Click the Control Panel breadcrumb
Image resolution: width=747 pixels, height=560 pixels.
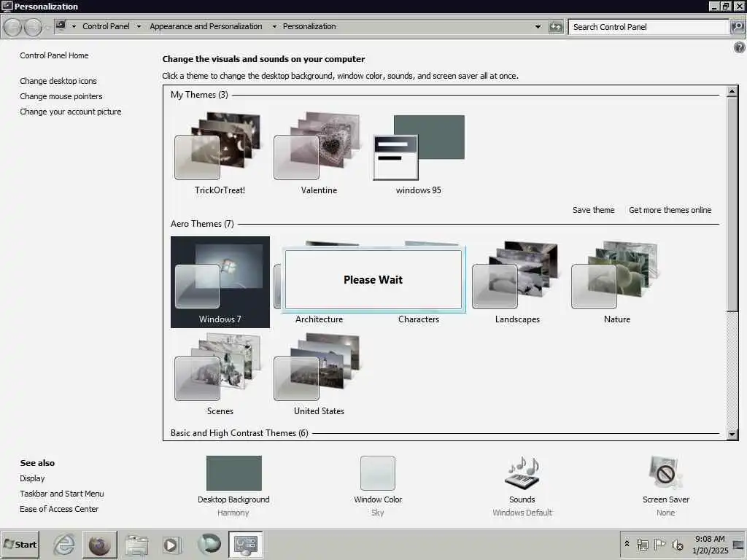point(106,26)
